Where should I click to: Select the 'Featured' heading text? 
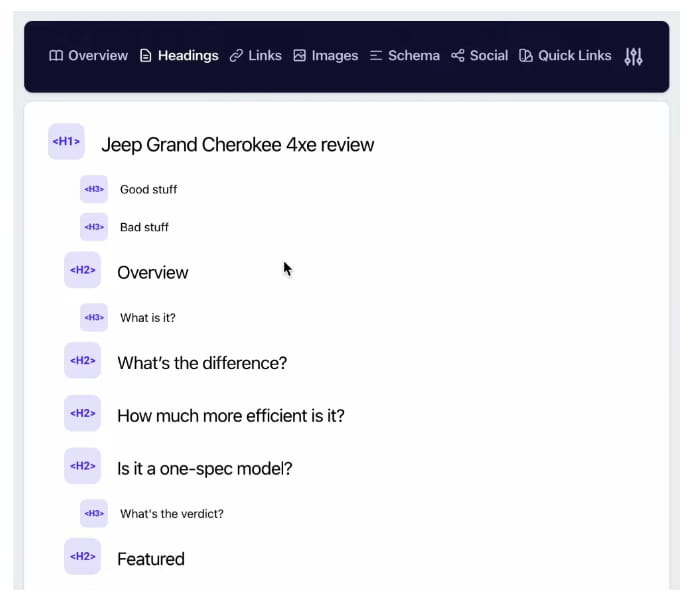pos(151,559)
